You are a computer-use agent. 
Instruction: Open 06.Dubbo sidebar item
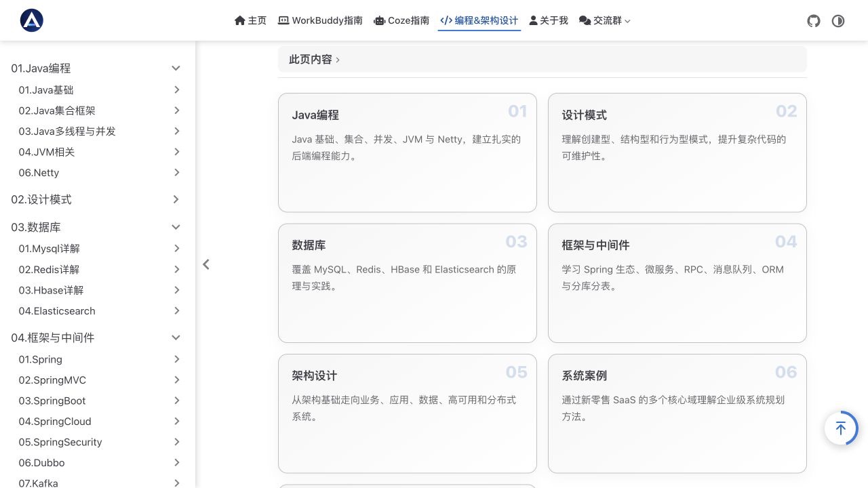(x=41, y=462)
